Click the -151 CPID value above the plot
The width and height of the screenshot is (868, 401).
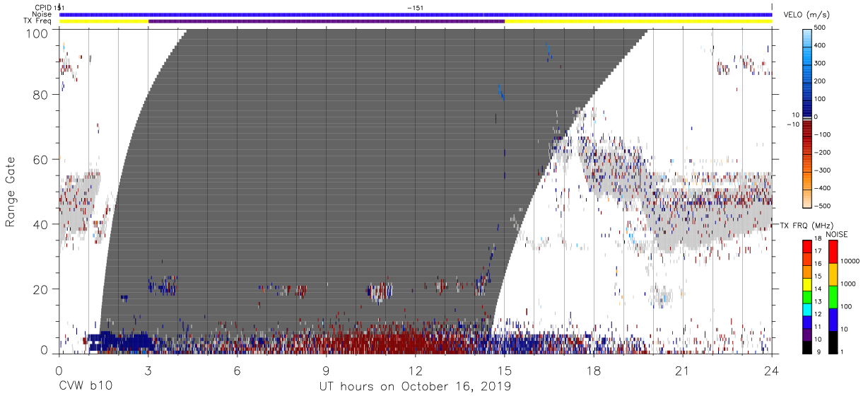(416, 7)
